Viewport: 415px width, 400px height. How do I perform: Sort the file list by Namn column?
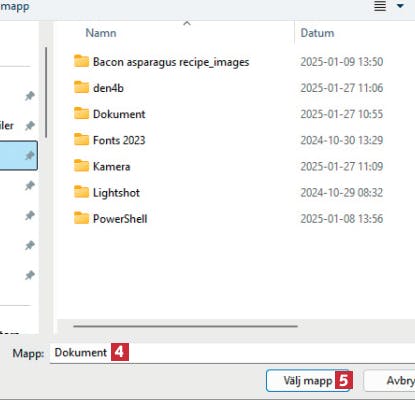point(101,33)
